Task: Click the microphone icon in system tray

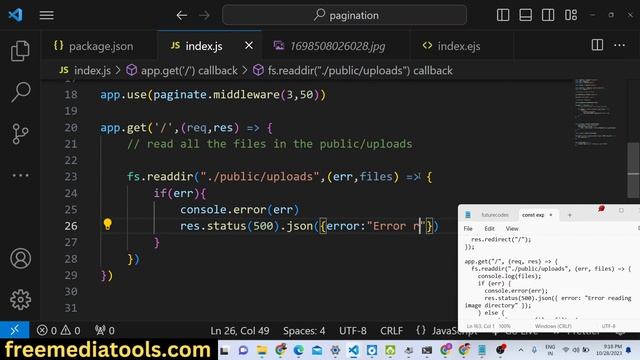Action: (x=534, y=350)
